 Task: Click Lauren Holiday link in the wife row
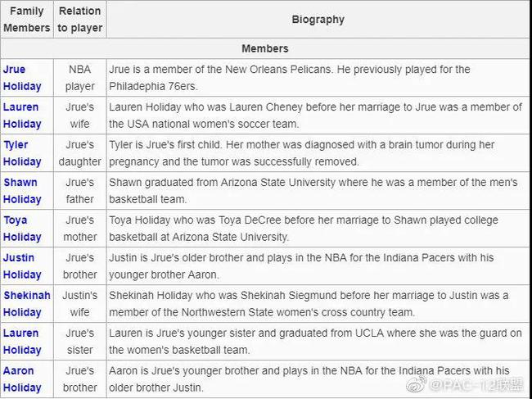(22, 116)
